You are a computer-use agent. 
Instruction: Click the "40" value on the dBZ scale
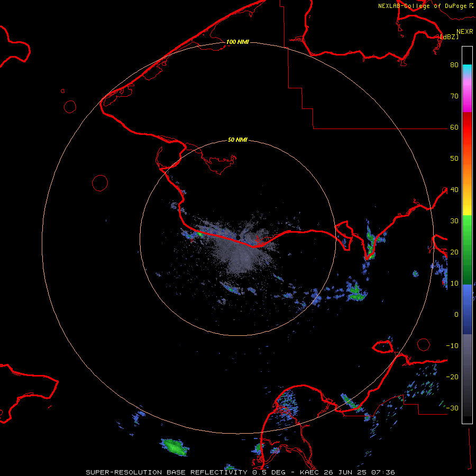coord(454,190)
